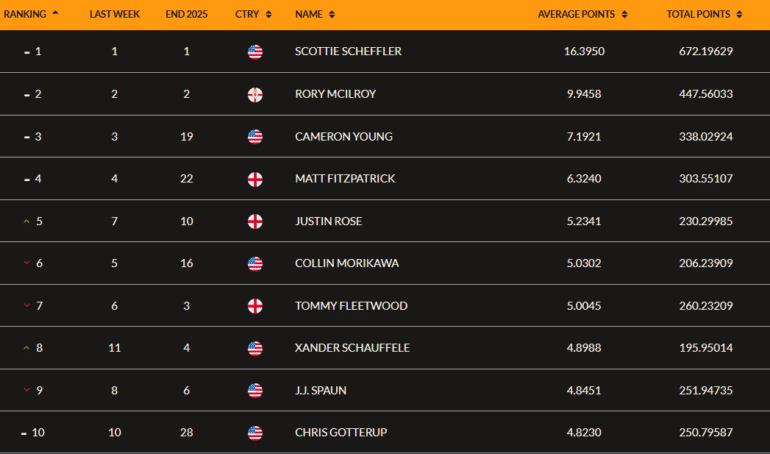Sort by the RANKING column arrow
The height and width of the screenshot is (454, 770).
pos(55,13)
